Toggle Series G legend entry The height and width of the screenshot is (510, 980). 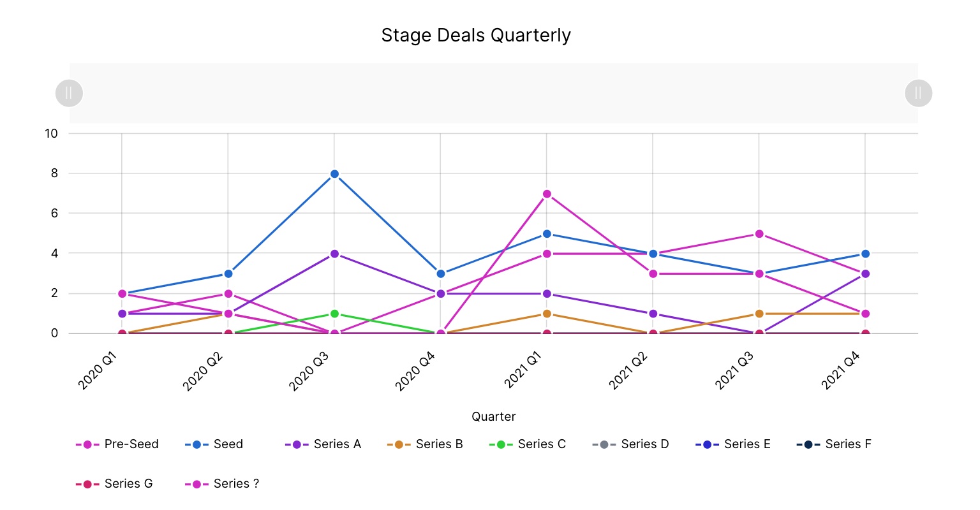point(115,484)
